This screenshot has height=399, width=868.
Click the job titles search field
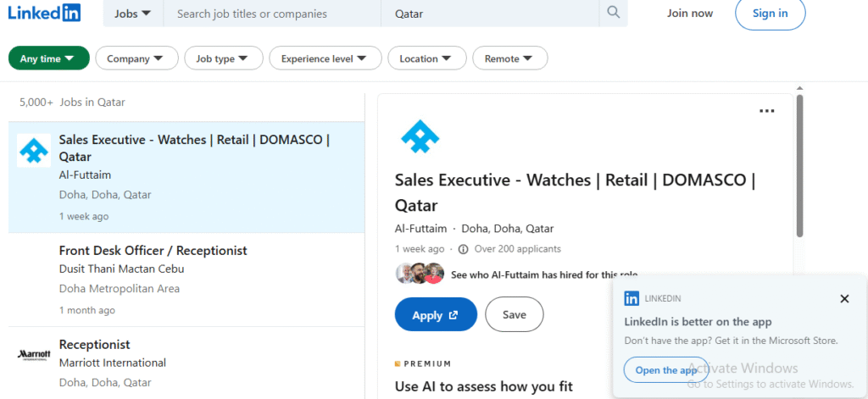click(x=272, y=14)
